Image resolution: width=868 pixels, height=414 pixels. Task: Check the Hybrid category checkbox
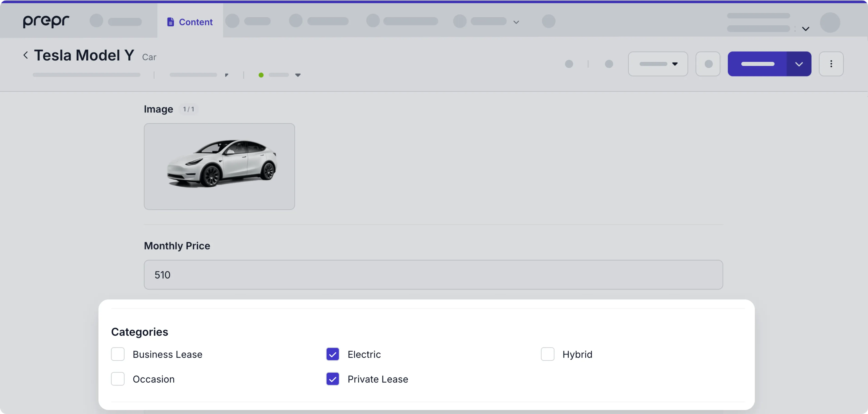547,354
